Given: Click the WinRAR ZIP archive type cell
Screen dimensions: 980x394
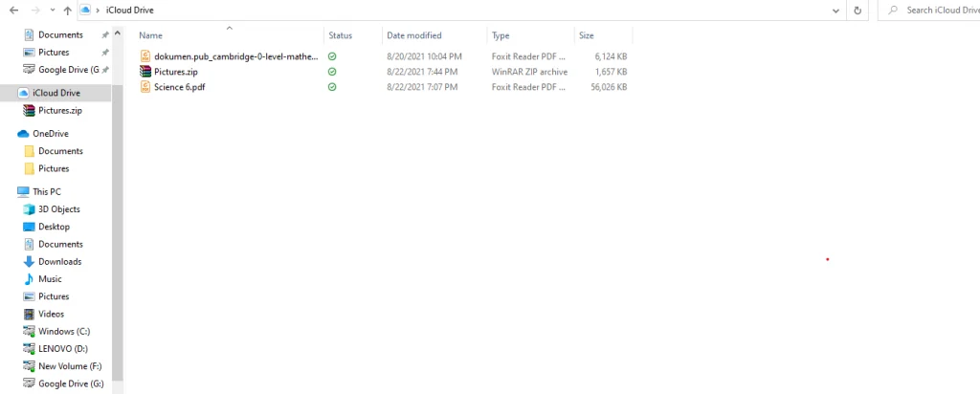Looking at the screenshot, I should (529, 72).
